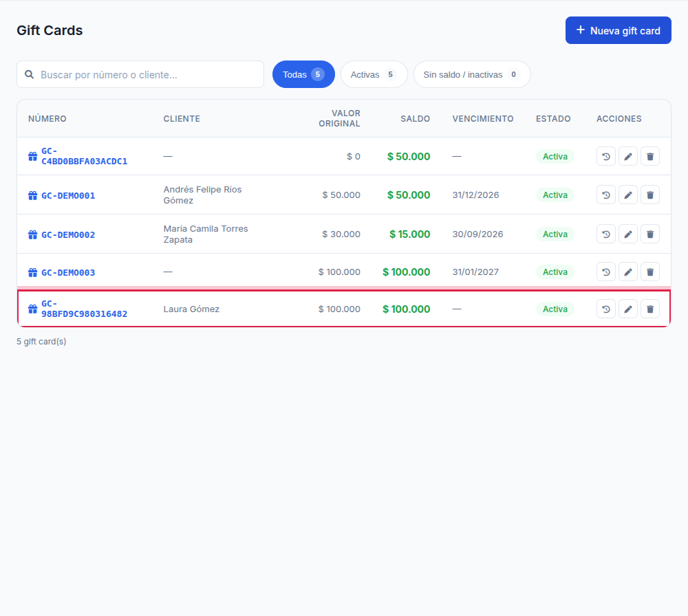Click the NÚMERO column header
688x616 pixels.
click(x=47, y=119)
